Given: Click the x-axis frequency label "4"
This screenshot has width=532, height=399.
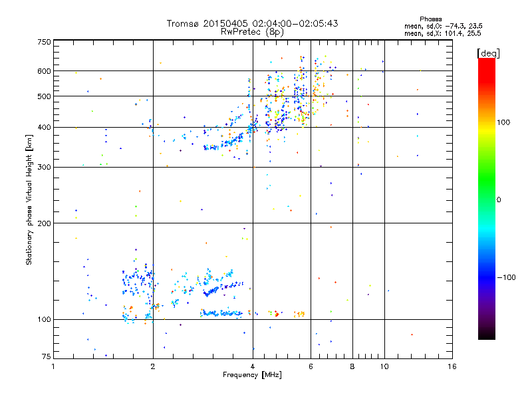Looking at the screenshot, I should pos(253,366).
